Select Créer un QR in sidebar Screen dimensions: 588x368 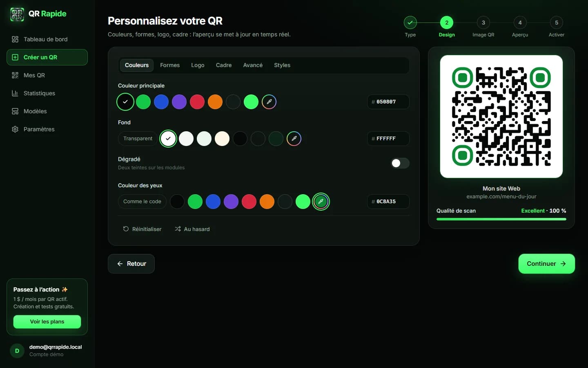click(47, 57)
